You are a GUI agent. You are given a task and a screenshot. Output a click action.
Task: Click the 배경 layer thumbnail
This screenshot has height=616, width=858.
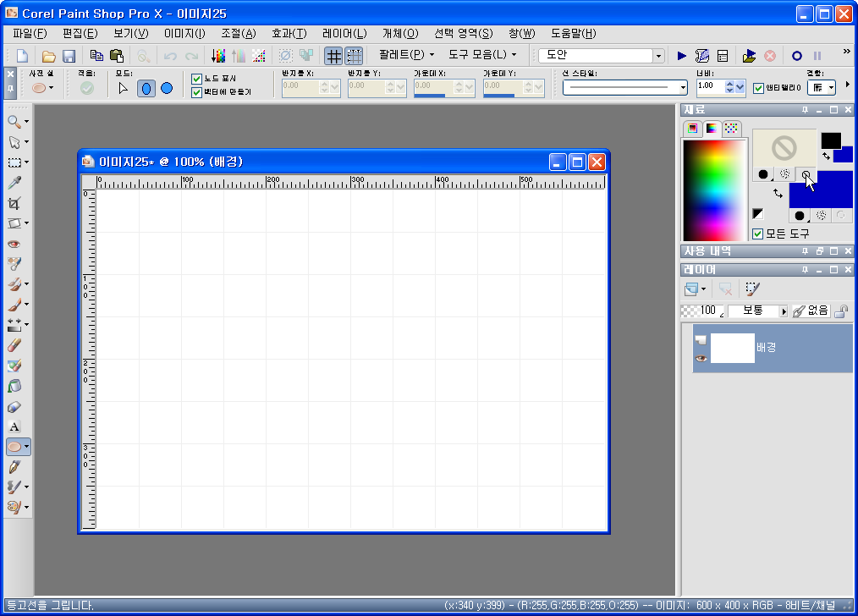(x=732, y=348)
